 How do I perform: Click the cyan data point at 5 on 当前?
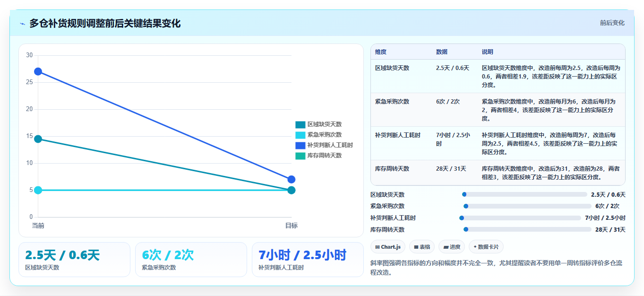38,190
